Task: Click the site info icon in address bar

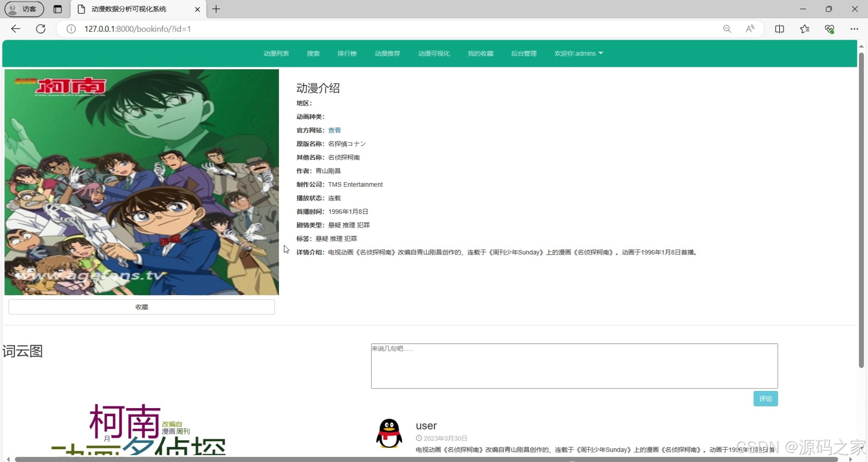Action: coord(71,29)
